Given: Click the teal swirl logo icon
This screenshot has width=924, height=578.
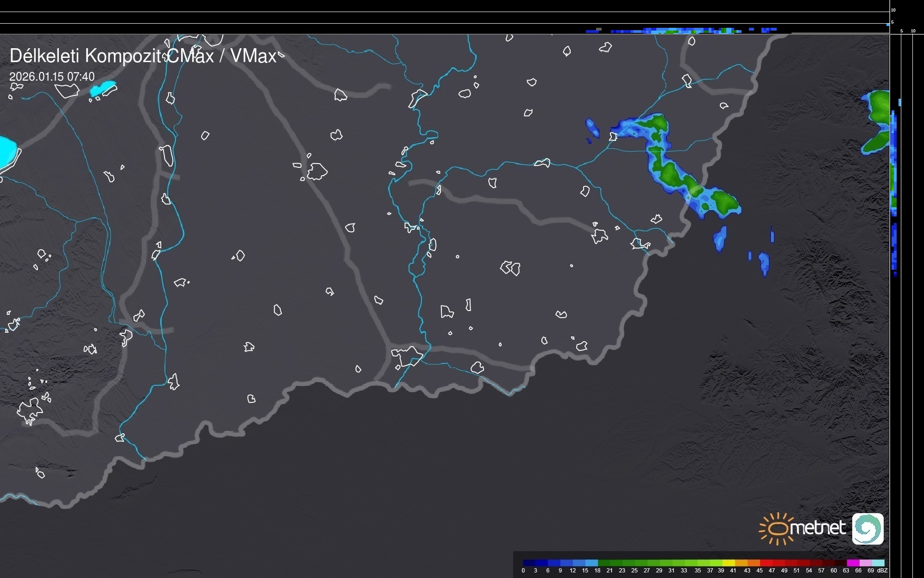Looking at the screenshot, I should click(867, 528).
